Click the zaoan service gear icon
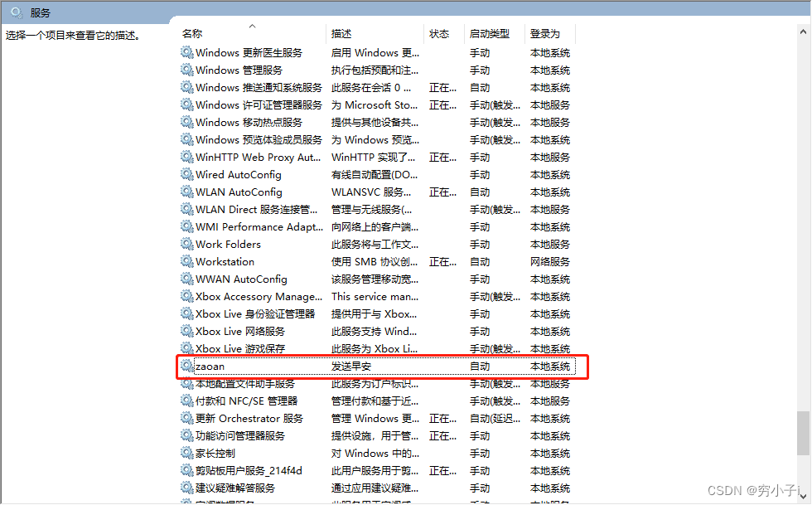 coord(188,367)
